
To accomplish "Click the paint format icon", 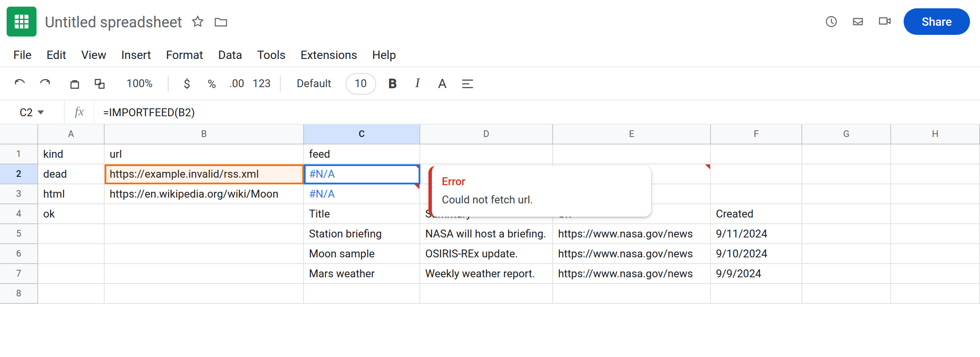I will point(100,84).
